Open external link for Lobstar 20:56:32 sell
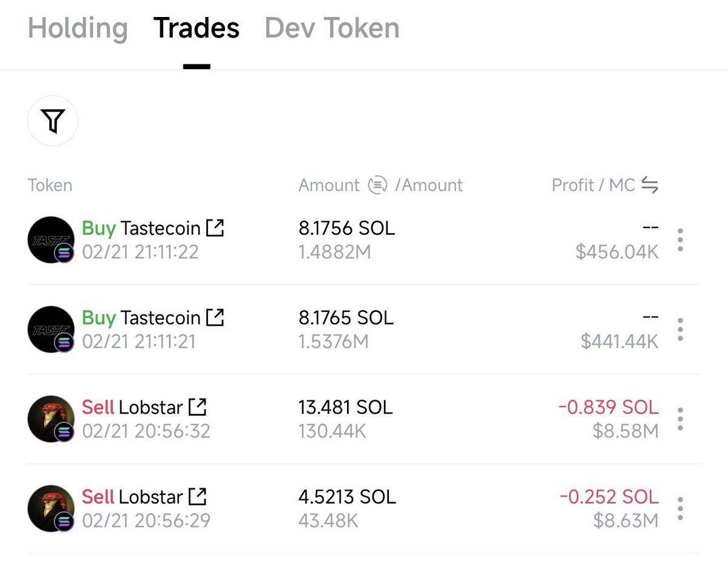 [198, 407]
